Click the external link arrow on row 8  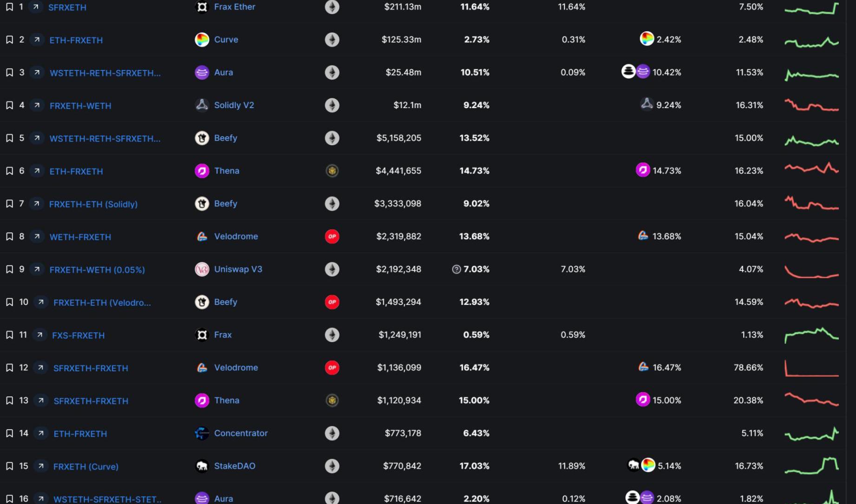click(x=37, y=236)
